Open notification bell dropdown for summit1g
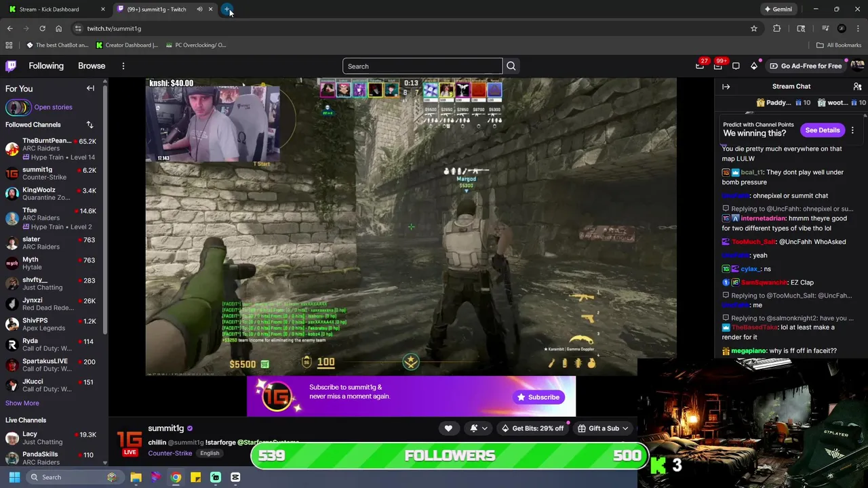868x488 pixels. click(479, 428)
